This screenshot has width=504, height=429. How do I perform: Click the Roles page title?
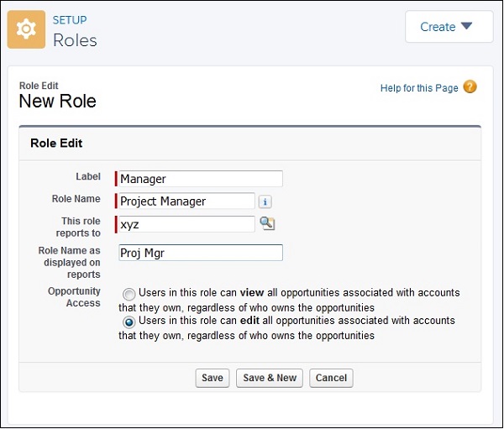coord(75,40)
